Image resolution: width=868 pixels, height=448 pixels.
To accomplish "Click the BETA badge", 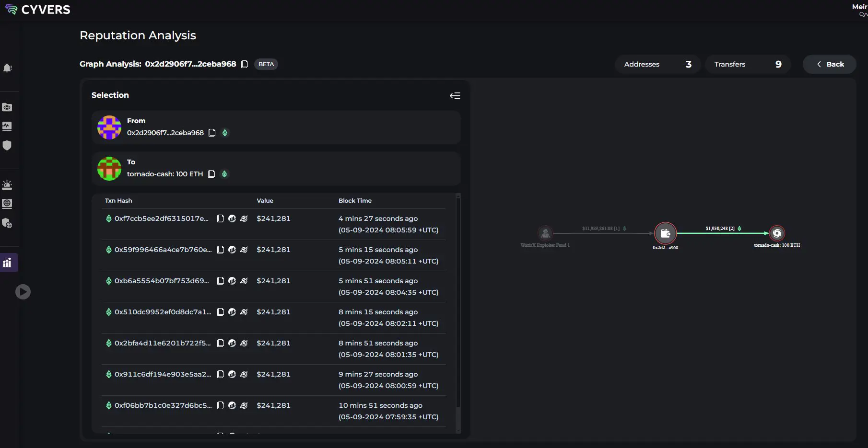I will [266, 64].
